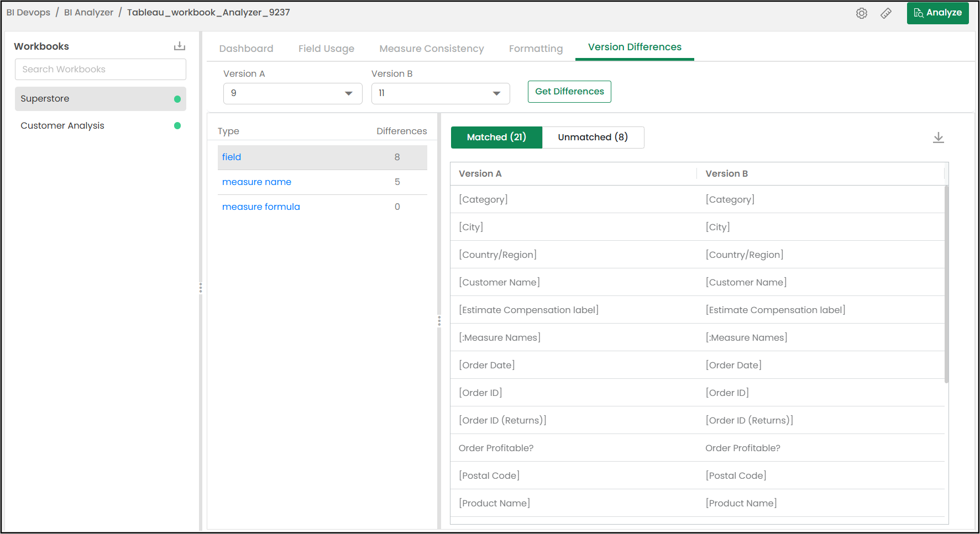
Task: Click the ruler icon in header
Action: [x=886, y=13]
